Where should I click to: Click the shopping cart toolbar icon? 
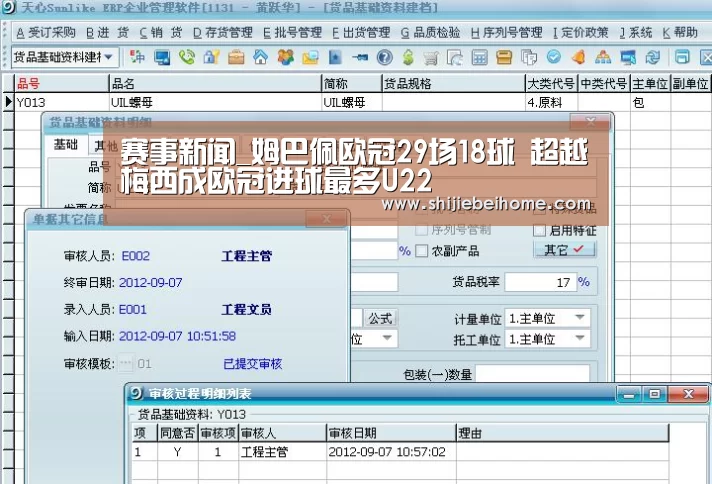431,58
